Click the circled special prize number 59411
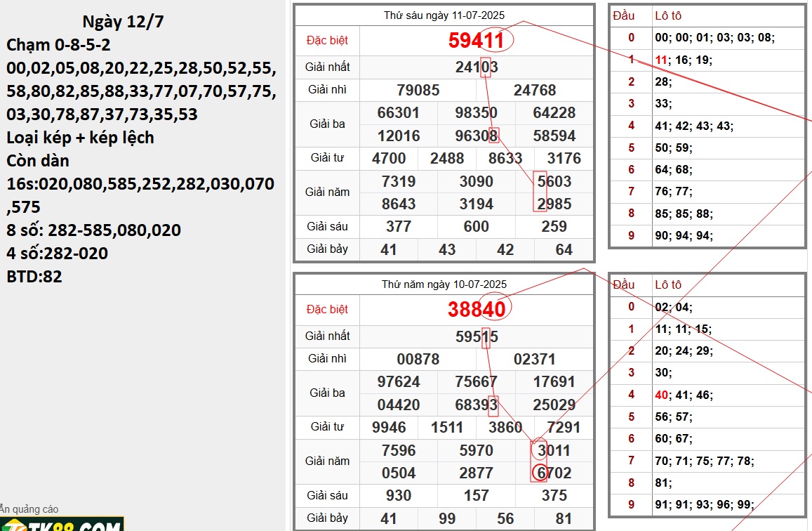Viewport: 812px width, 531px height. (x=477, y=41)
